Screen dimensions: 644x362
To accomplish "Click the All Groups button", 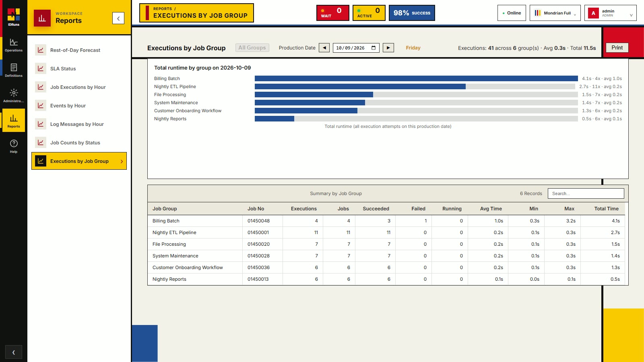I will click(252, 47).
